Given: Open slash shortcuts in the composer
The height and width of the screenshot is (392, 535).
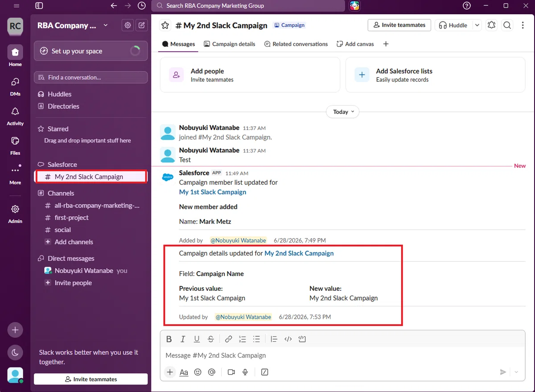Looking at the screenshot, I should 264,372.
